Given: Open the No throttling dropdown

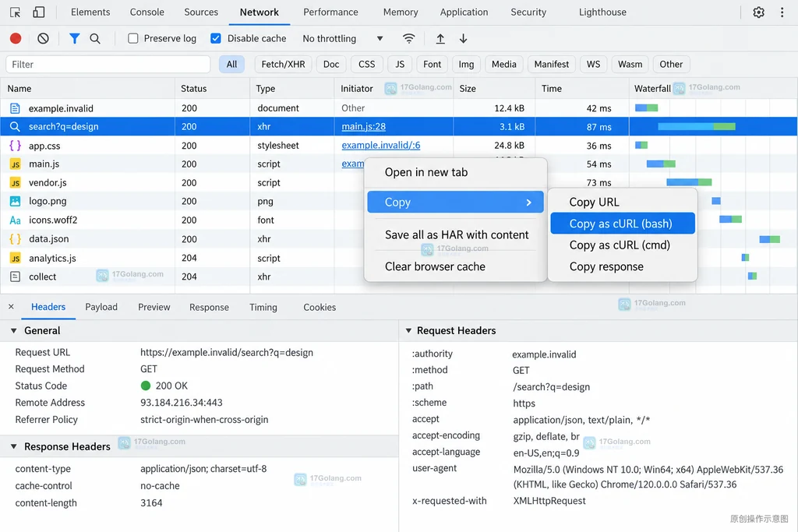Looking at the screenshot, I should (x=343, y=39).
